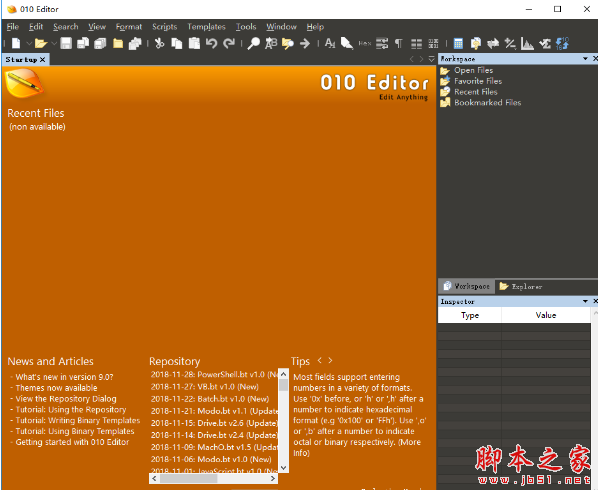Open "View the Repository Dialog" link
This screenshot has height=490, width=598.
point(66,399)
